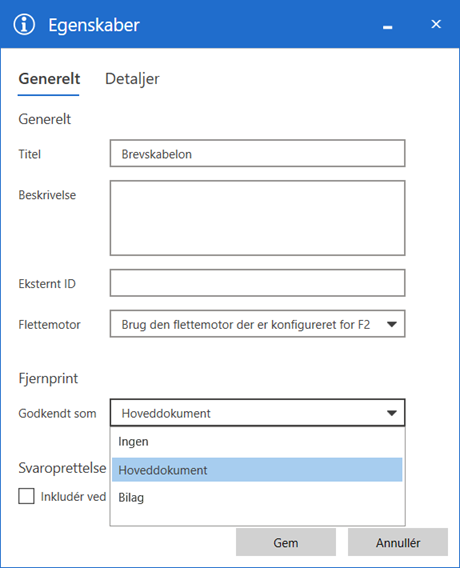Close the Egenskaber dialog with X
The width and height of the screenshot is (461, 568).
[436, 24]
